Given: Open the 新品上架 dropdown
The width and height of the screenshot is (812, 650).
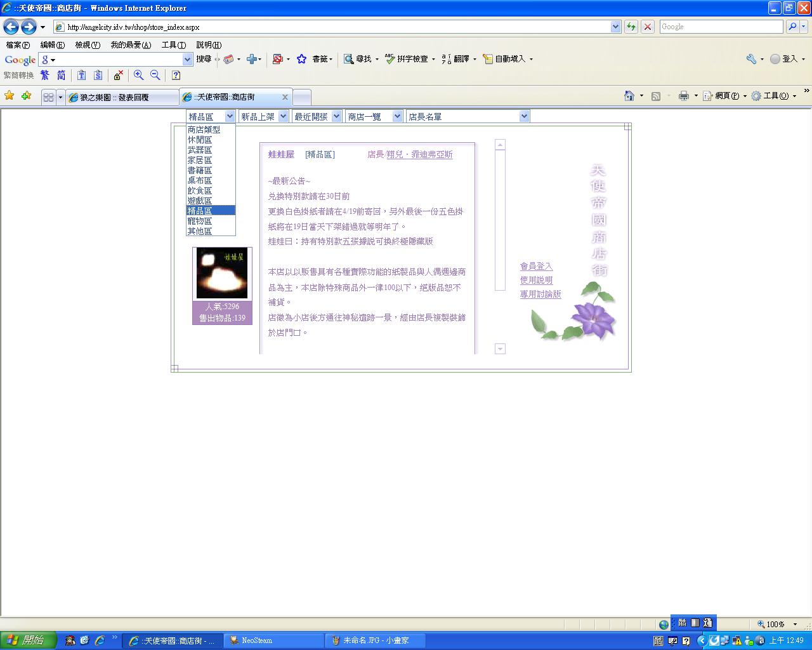Looking at the screenshot, I should pos(263,116).
